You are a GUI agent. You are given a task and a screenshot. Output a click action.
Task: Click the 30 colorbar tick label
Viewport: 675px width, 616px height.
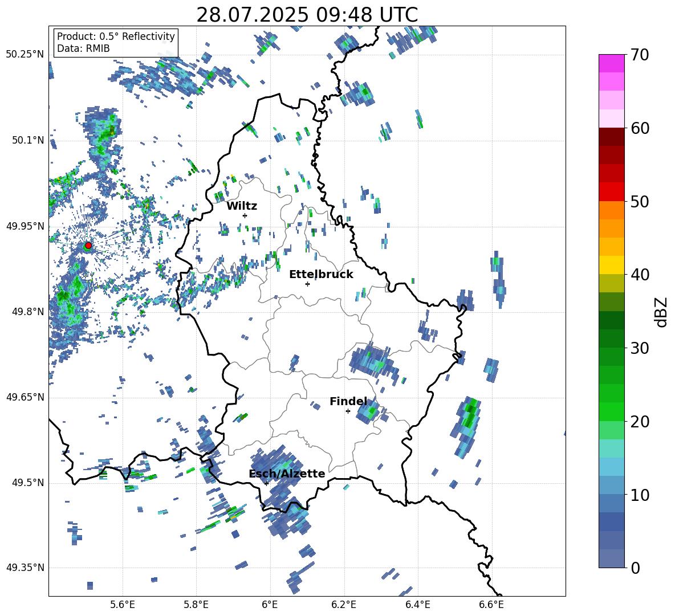640,348
